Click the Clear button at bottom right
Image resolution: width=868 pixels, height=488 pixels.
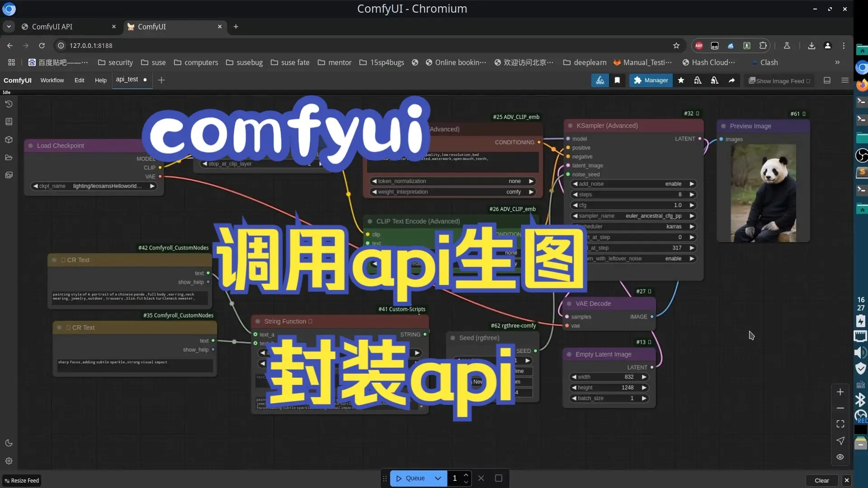821,480
